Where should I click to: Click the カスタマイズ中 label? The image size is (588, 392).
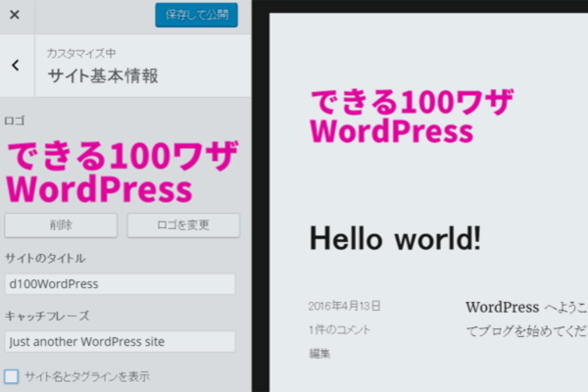point(81,53)
